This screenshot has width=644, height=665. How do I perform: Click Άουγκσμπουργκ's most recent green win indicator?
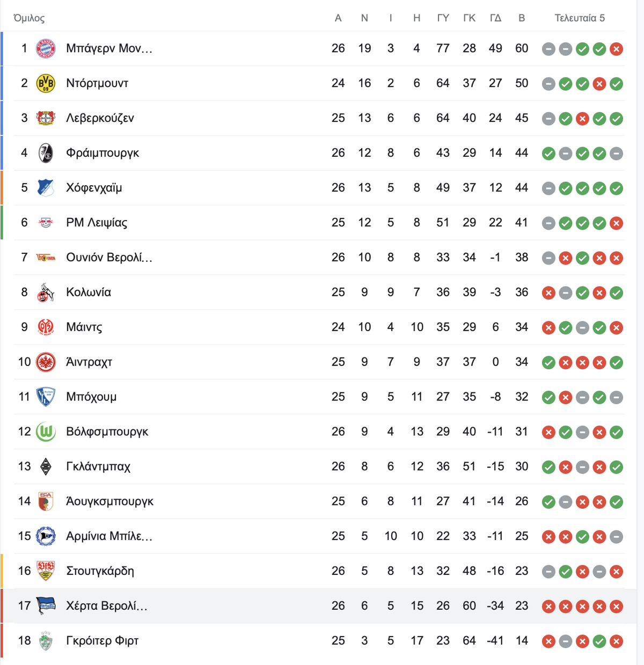[617, 502]
